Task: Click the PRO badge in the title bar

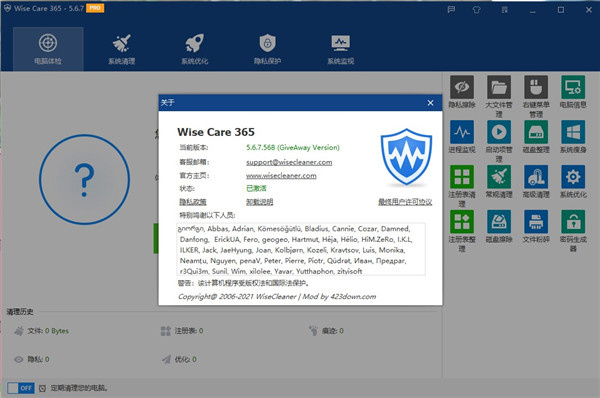Action: pos(95,8)
